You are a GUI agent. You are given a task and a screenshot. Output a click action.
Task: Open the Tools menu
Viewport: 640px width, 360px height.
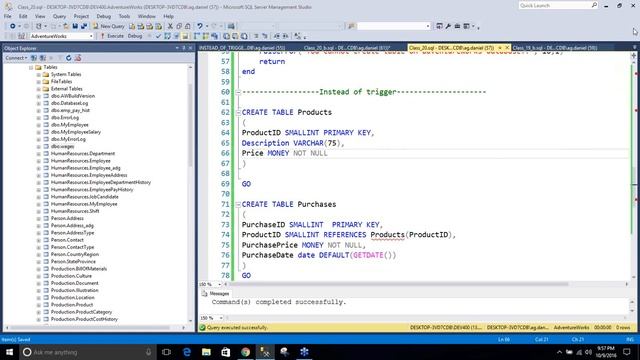[124, 16]
